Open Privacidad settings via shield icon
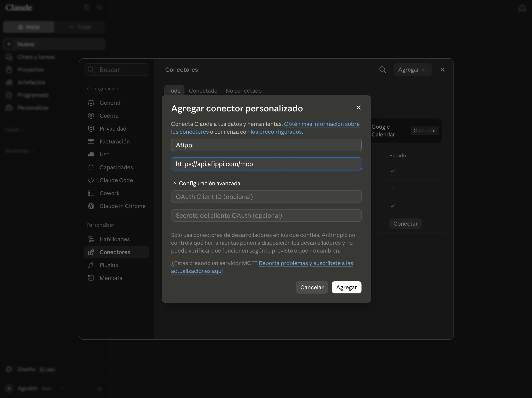This screenshot has width=532, height=398. [91, 129]
